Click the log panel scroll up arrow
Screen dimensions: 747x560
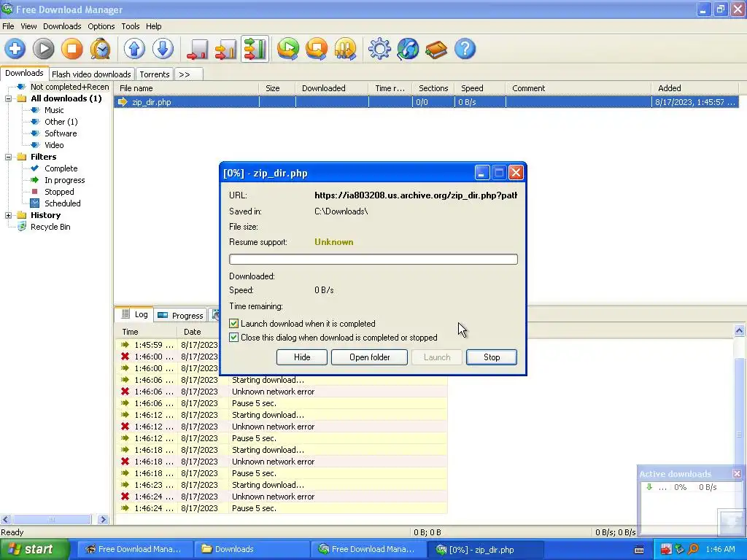(740, 330)
